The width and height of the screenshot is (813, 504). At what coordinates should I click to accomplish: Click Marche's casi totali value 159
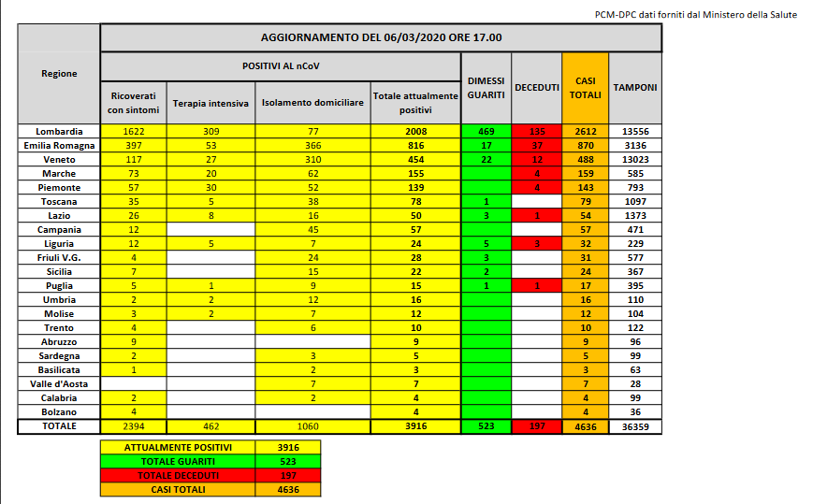click(x=586, y=174)
